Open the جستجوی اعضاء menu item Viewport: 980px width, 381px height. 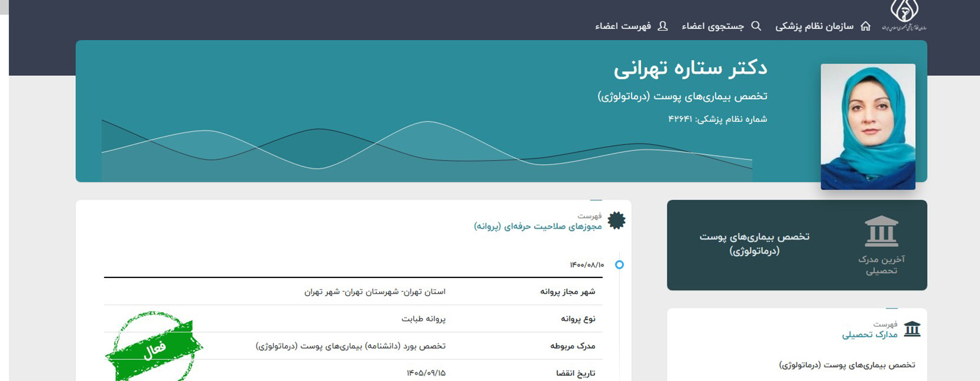pyautogui.click(x=713, y=26)
